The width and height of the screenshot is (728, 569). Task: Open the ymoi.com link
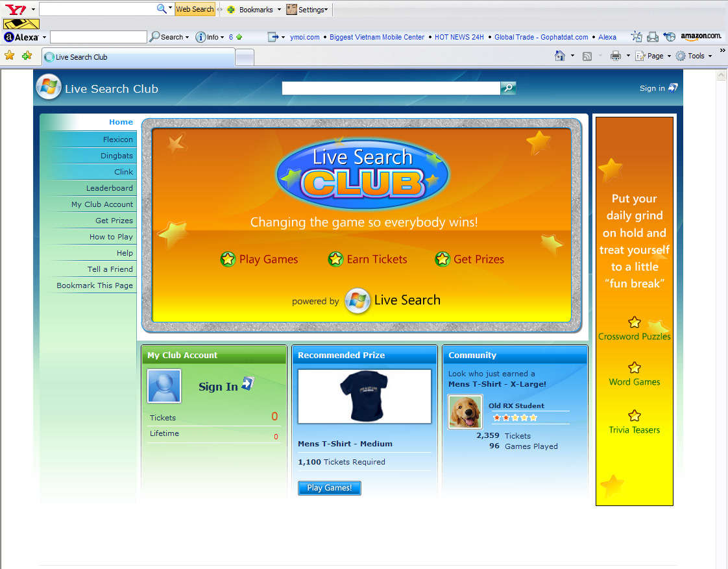[304, 37]
